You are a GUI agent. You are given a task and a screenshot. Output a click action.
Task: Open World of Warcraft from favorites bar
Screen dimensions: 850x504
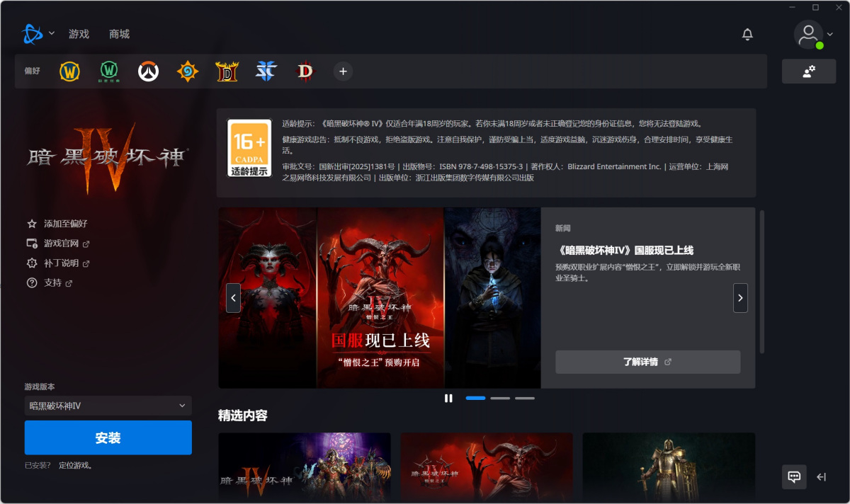69,71
